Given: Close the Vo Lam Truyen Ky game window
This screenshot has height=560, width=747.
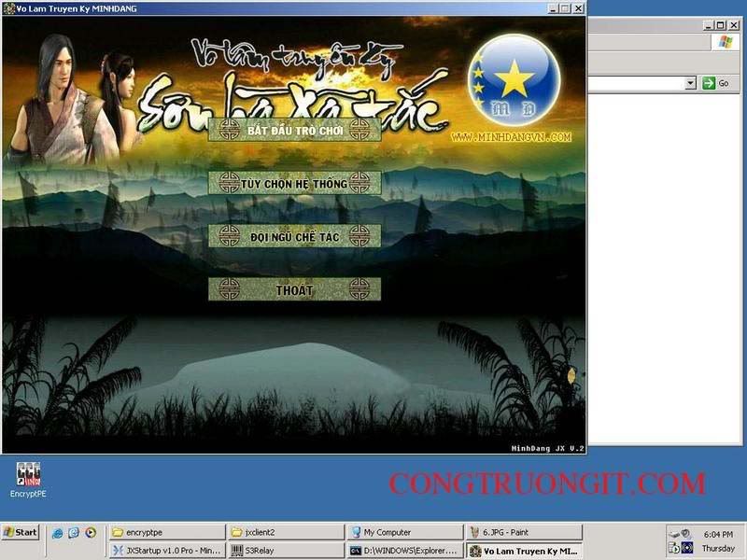Looking at the screenshot, I should point(578,8).
